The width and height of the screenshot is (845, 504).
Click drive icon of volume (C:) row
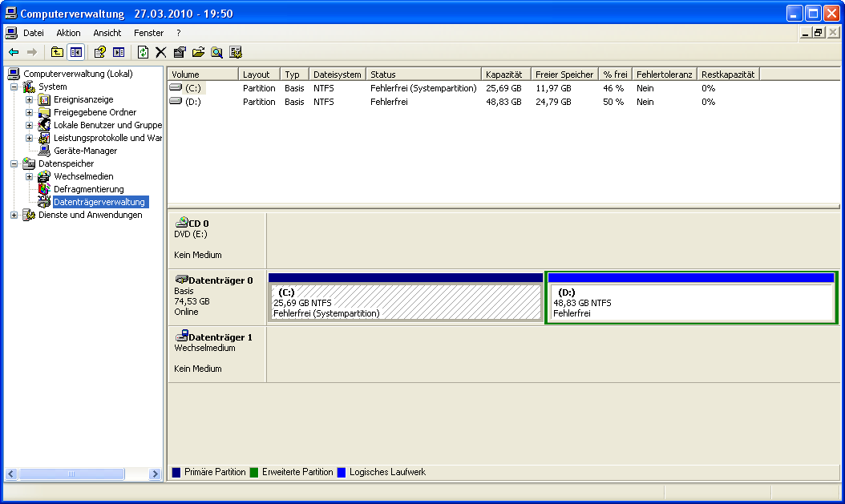[176, 87]
